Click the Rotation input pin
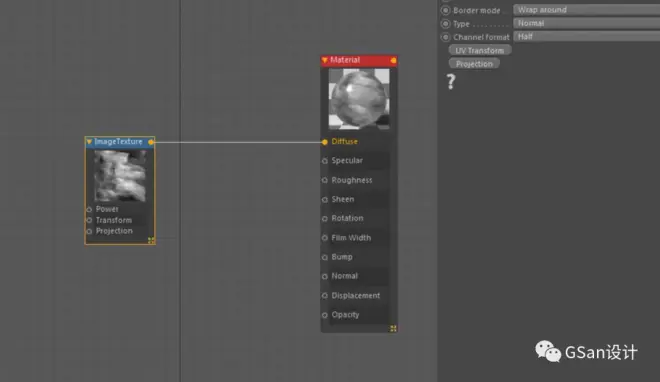This screenshot has height=382, width=660. pyautogui.click(x=325, y=219)
